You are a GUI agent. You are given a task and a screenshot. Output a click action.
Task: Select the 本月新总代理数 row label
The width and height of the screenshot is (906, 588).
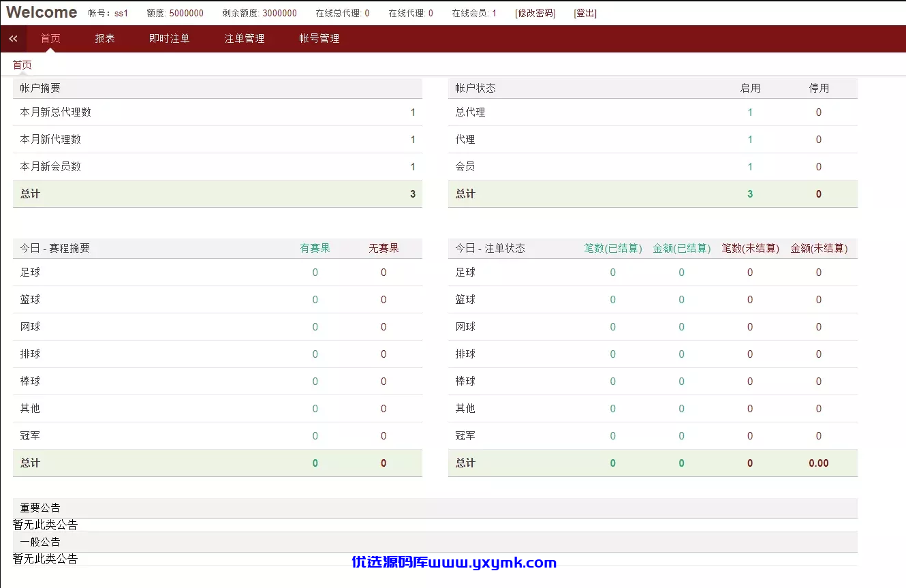click(56, 112)
